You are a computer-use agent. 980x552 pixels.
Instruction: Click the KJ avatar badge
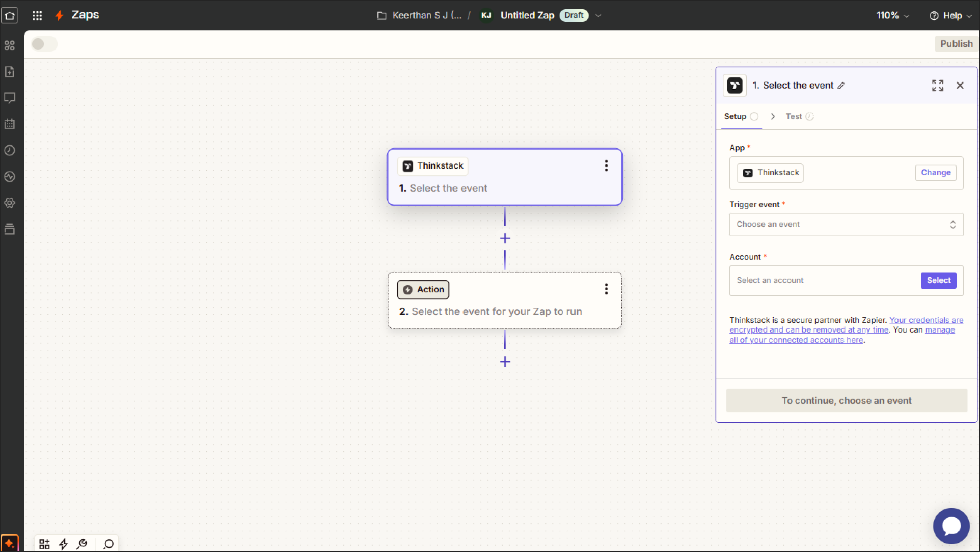pyautogui.click(x=486, y=15)
